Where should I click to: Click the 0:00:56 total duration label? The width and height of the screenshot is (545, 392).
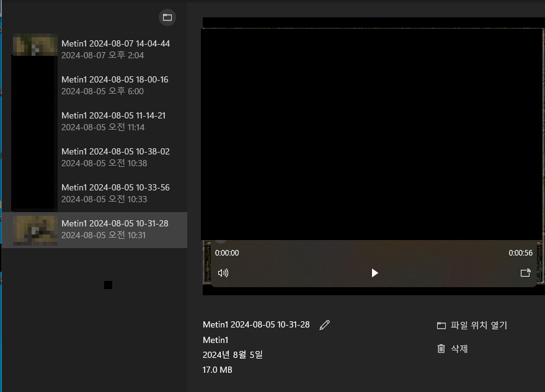coord(520,253)
